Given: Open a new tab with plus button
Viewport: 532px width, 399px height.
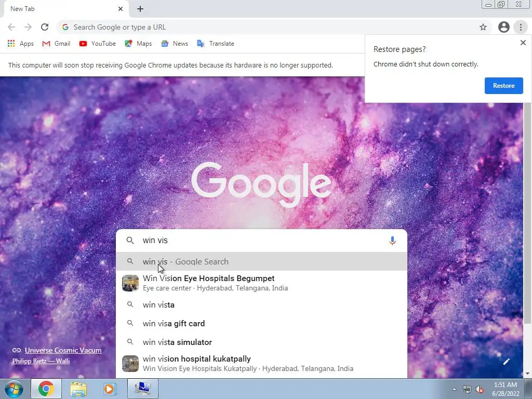Looking at the screenshot, I should coord(140,9).
